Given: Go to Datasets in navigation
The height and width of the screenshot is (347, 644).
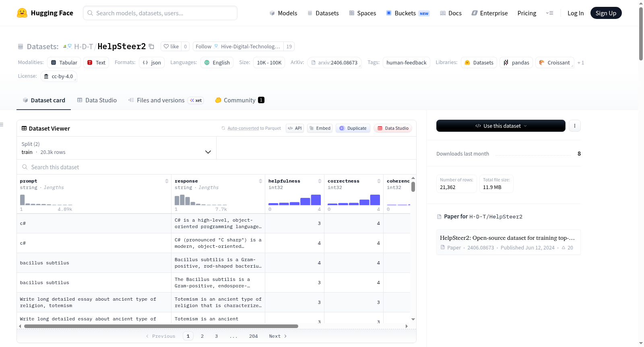Looking at the screenshot, I should tap(323, 13).
